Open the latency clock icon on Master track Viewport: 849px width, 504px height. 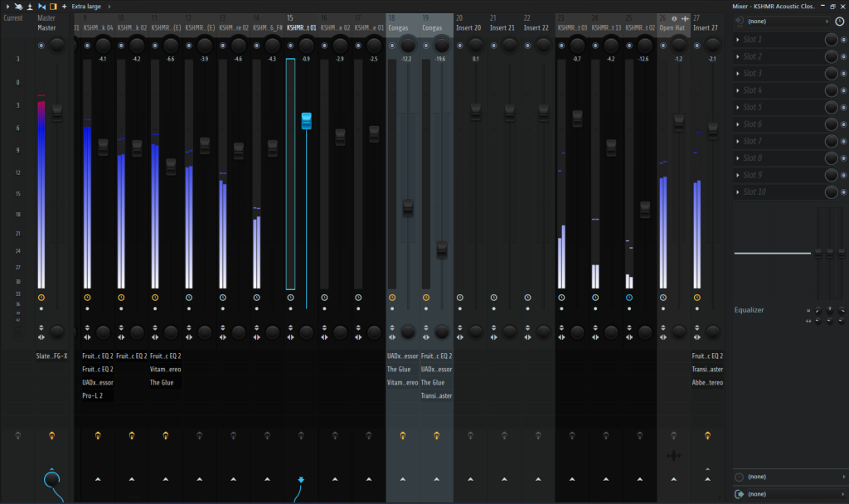click(41, 297)
